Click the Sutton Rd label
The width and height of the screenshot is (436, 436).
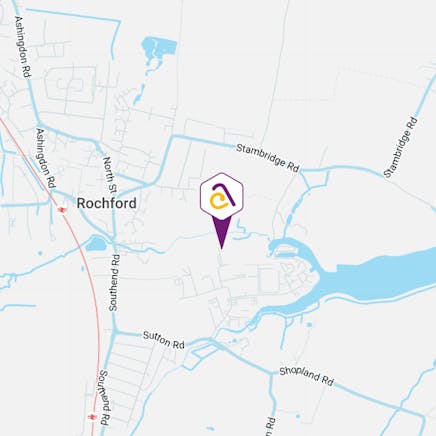(164, 340)
